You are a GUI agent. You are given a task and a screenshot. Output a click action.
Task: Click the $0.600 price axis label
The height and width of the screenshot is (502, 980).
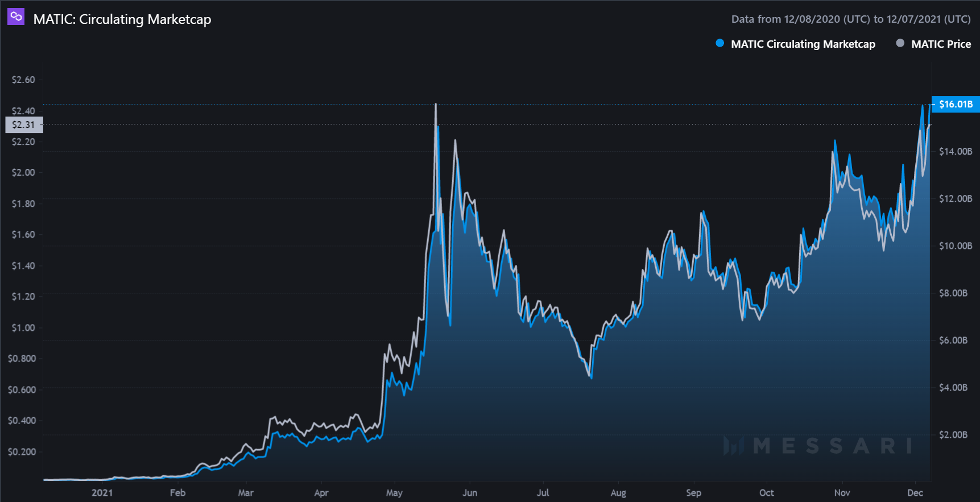(22, 389)
